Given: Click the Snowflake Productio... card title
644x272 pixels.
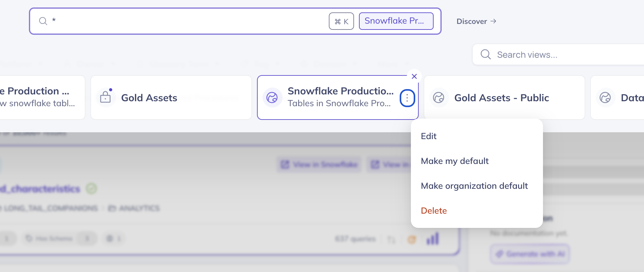Looking at the screenshot, I should click(x=341, y=91).
